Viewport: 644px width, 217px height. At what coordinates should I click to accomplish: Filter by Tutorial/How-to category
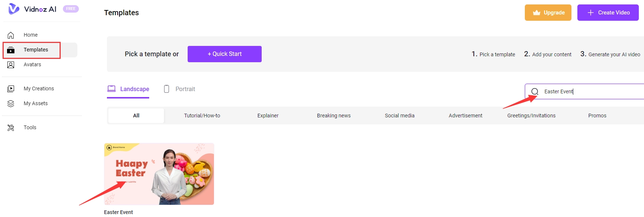(x=202, y=116)
